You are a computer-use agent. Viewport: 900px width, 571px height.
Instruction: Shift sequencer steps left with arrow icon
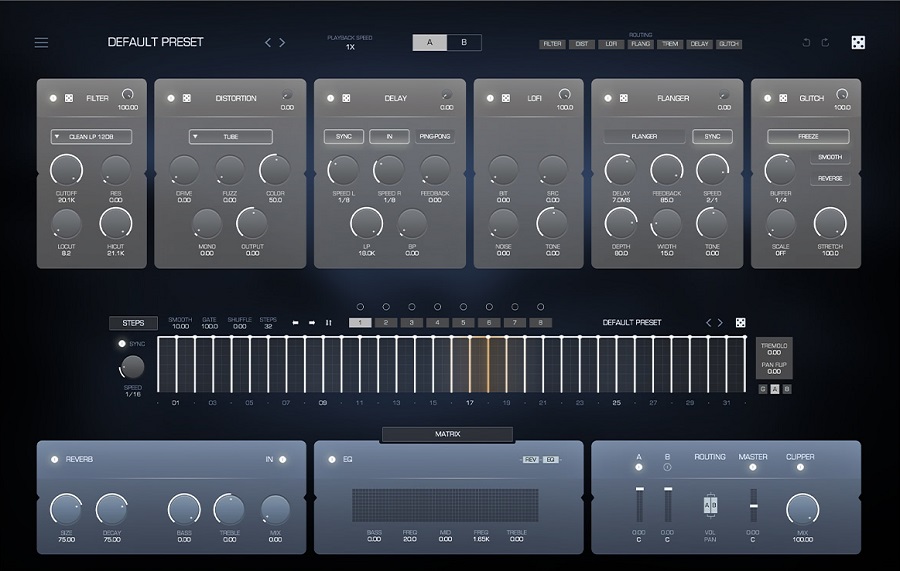296,323
